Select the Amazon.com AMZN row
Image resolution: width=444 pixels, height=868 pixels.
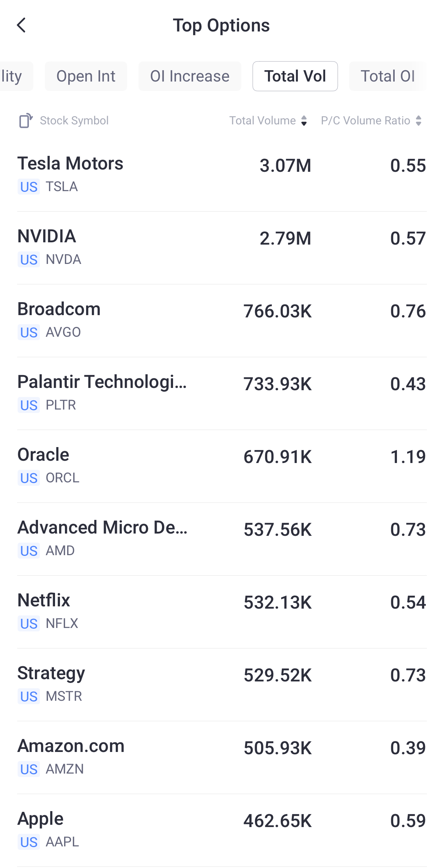point(222,757)
